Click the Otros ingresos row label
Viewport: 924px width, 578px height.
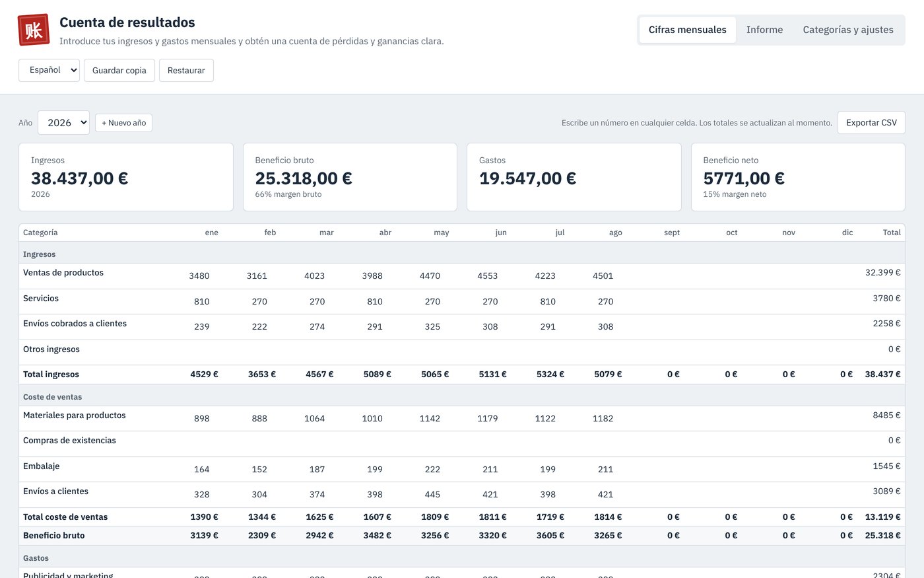(x=51, y=349)
